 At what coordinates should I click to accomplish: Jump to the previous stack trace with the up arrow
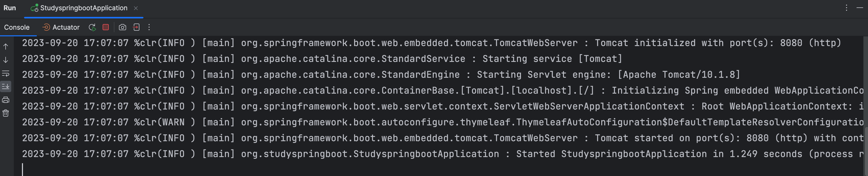coord(6,47)
